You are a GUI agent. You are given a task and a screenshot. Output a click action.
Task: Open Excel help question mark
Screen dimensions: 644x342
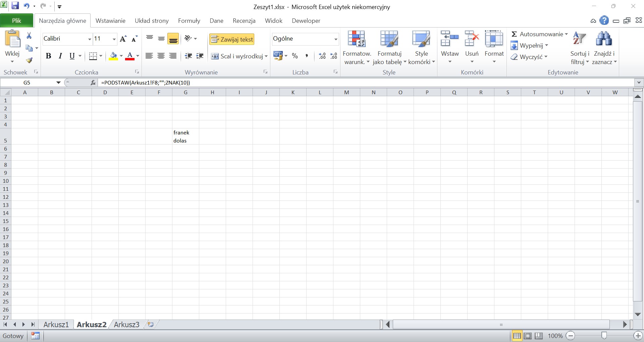coord(604,20)
